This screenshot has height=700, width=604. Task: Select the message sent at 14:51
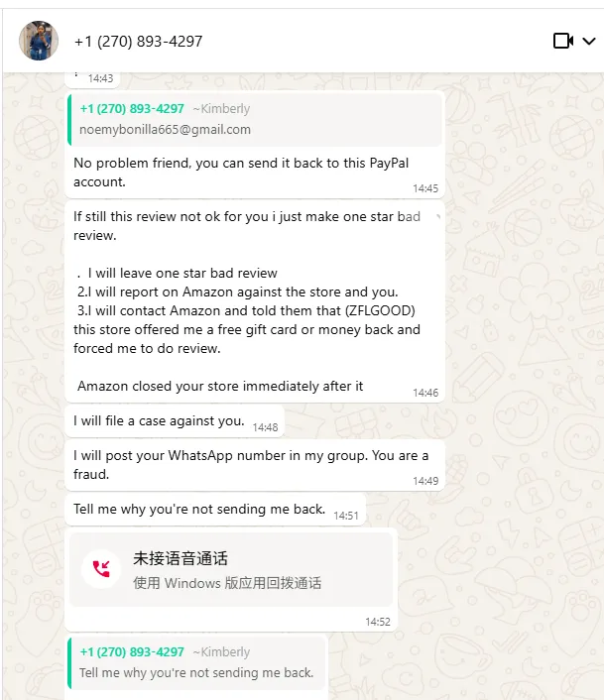[x=215, y=510]
